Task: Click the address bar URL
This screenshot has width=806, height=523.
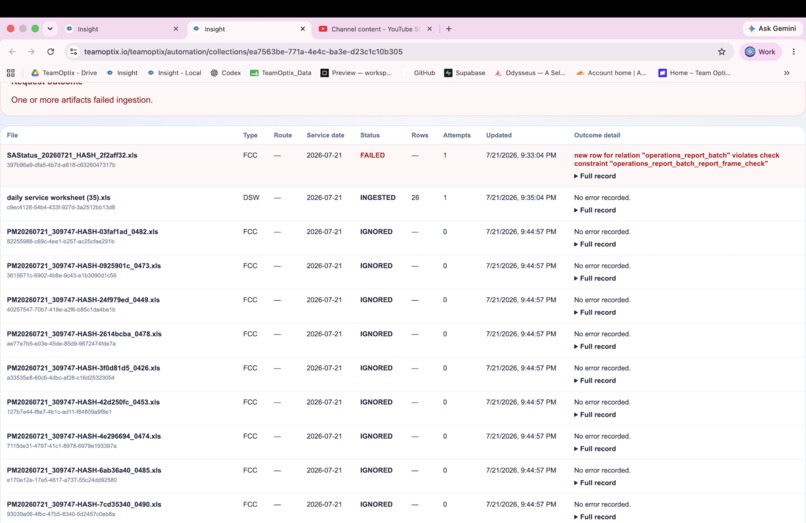Action: point(243,51)
